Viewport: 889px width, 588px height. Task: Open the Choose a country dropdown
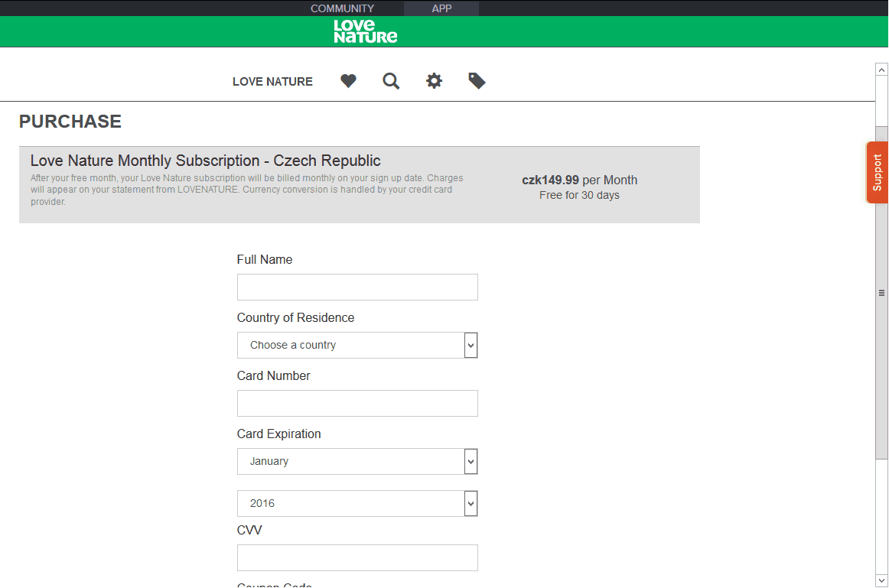coord(357,345)
